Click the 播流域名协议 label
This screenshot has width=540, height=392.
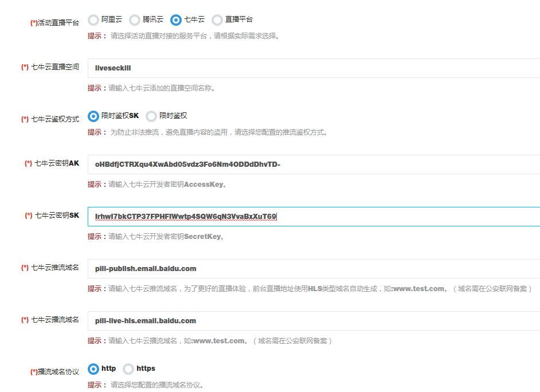click(55, 372)
